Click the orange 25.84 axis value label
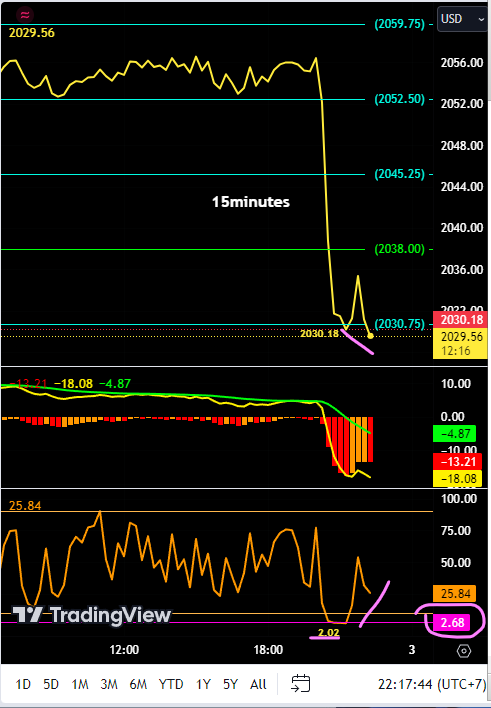Viewport: 491px width, 708px height. point(455,593)
